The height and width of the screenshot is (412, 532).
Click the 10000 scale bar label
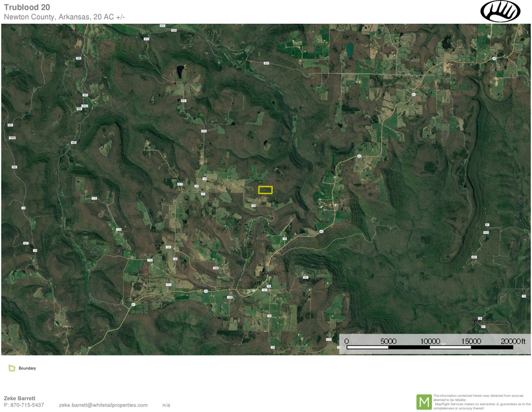click(x=430, y=341)
